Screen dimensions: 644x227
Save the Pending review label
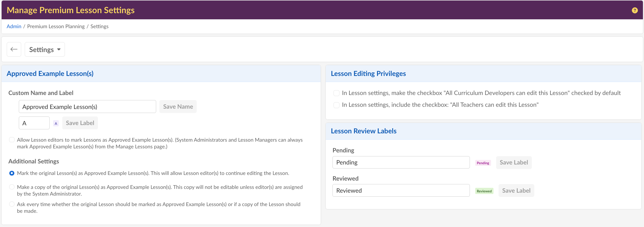514,162
